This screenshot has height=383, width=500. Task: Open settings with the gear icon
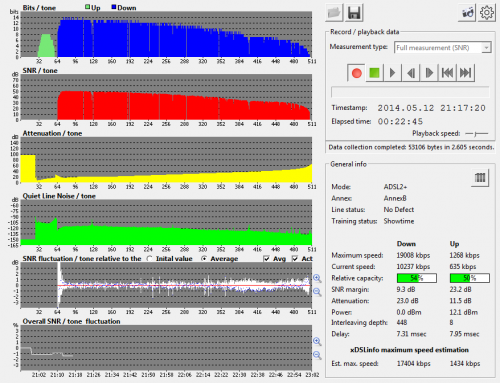(486, 13)
